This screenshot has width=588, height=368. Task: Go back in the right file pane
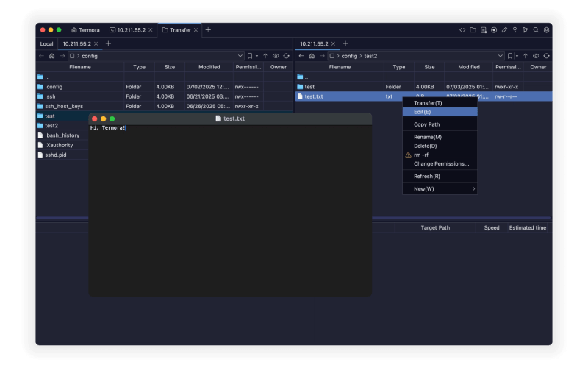[x=301, y=56]
